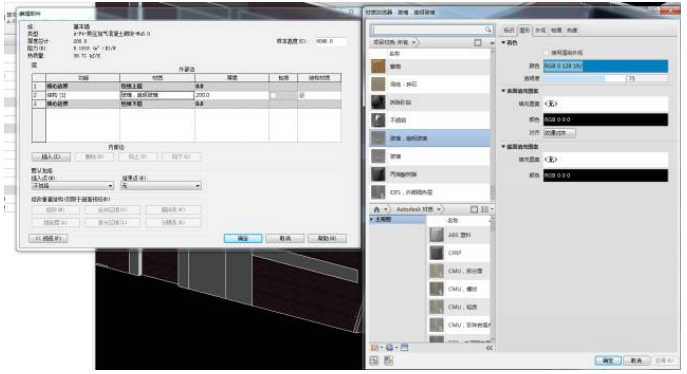Screen dimensions: 687x374
Task: Select layer row header number 1
Action: click(x=39, y=86)
